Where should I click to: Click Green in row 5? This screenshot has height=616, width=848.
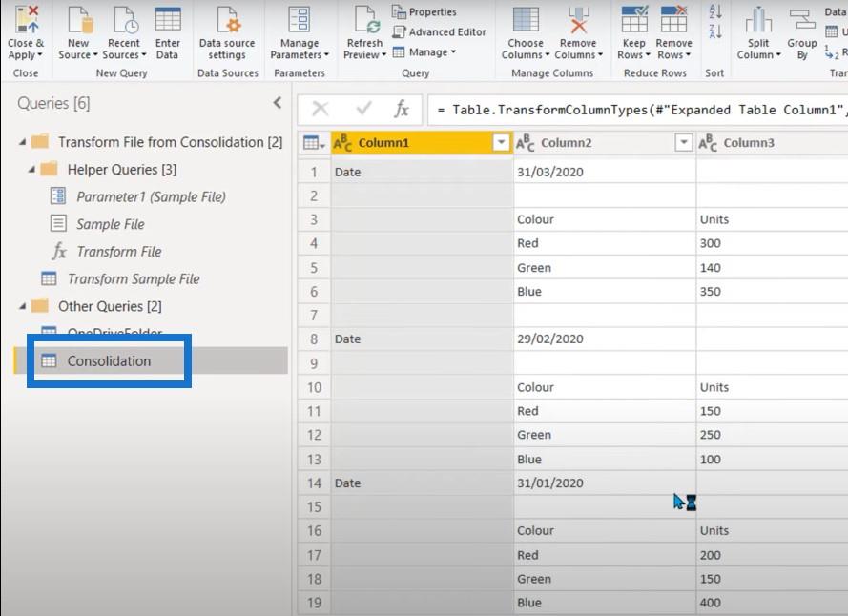pos(605,268)
